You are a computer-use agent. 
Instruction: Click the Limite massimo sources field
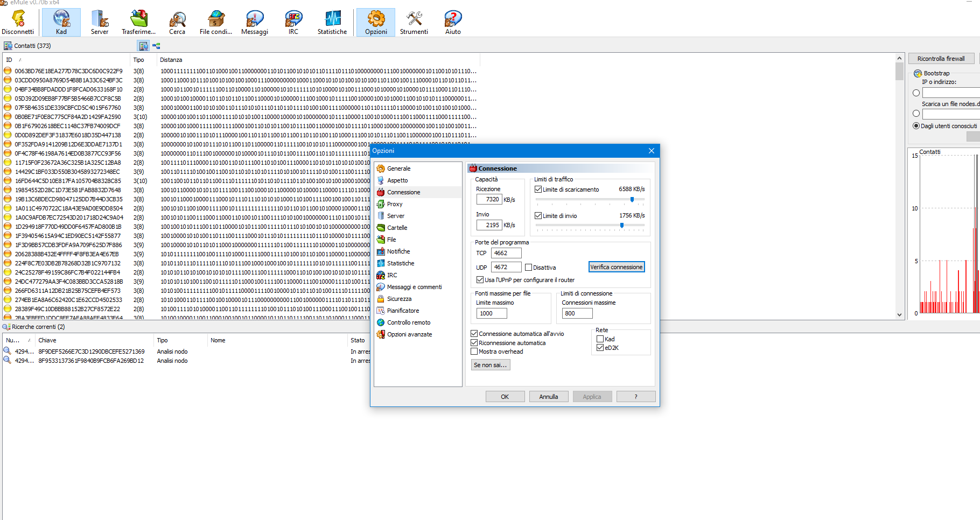[491, 313]
